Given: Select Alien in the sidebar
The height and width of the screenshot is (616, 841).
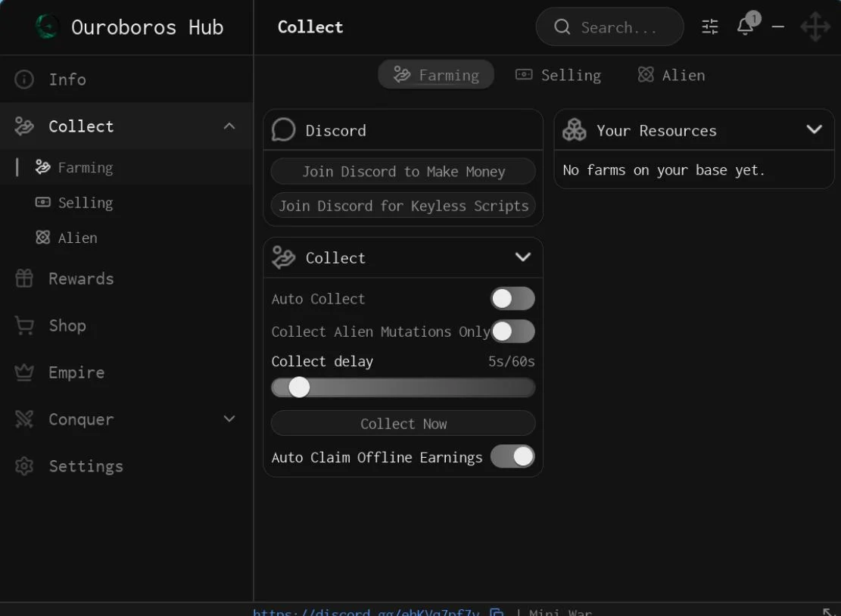Looking at the screenshot, I should [x=126, y=238].
